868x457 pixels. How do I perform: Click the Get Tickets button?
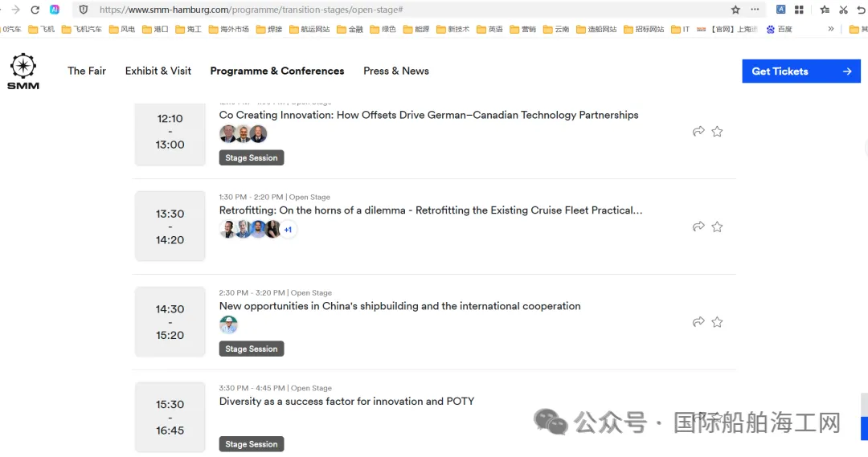pos(801,71)
